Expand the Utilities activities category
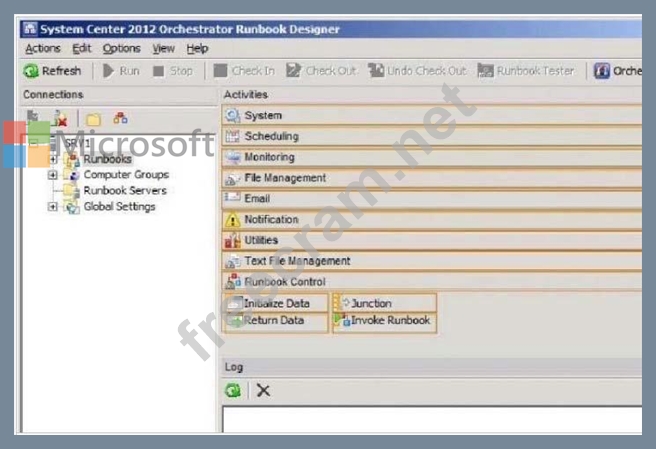 [431, 240]
